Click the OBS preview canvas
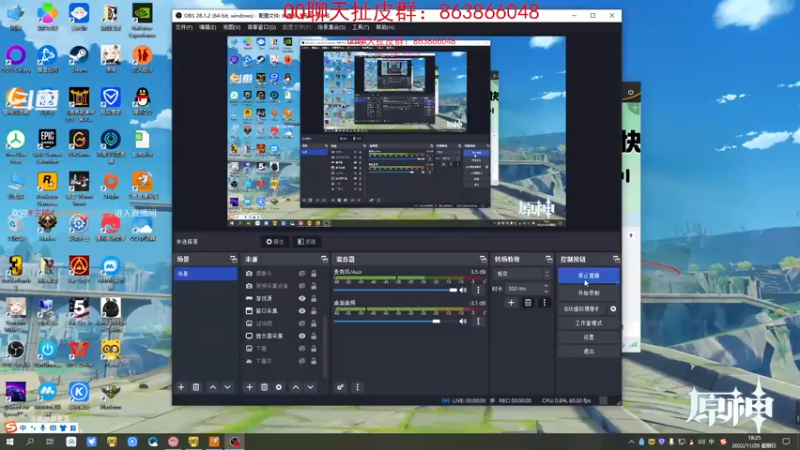The image size is (800, 450). pyautogui.click(x=396, y=132)
